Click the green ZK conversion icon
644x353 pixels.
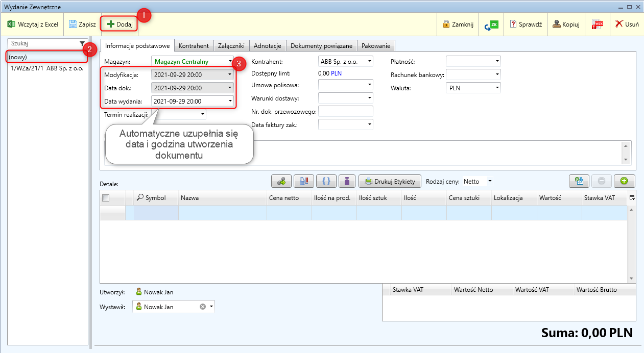(x=491, y=24)
